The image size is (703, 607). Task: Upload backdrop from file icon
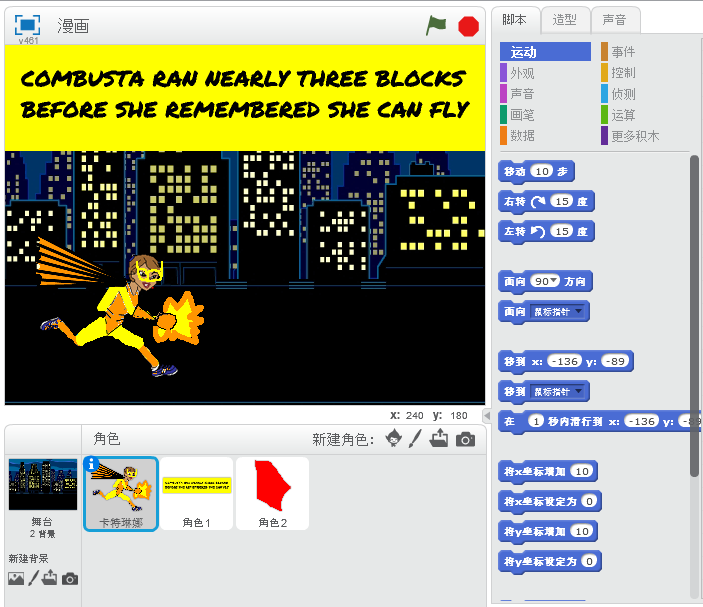(49, 577)
